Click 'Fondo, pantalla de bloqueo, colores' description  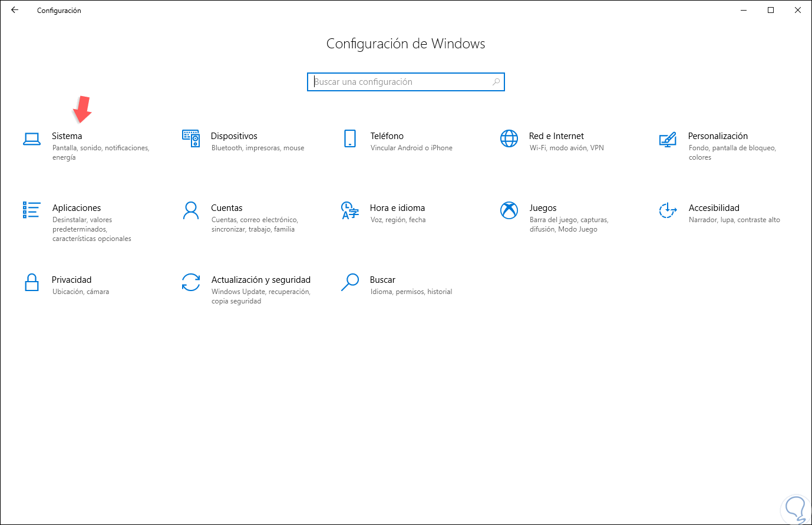pos(732,153)
